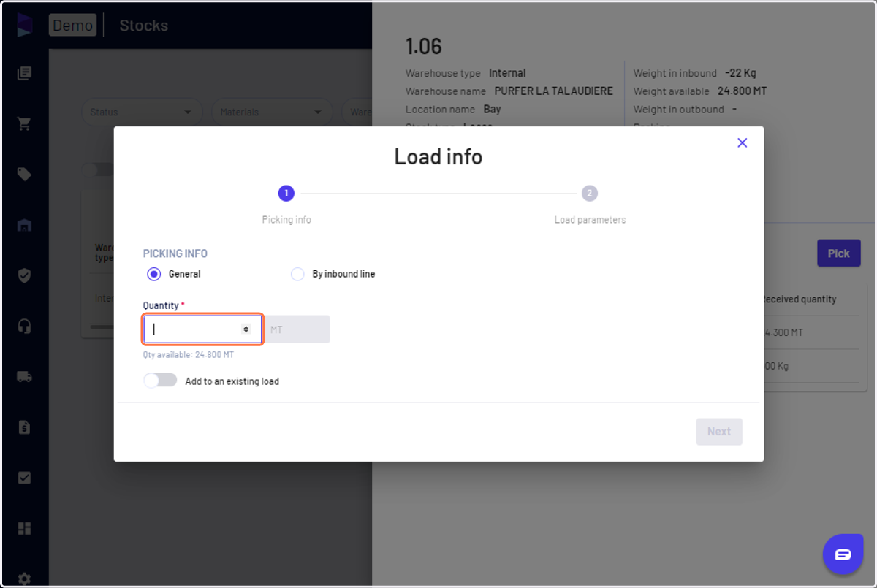This screenshot has height=588, width=877.
Task: Toggle the switch below the Status filter
Action: [99, 169]
